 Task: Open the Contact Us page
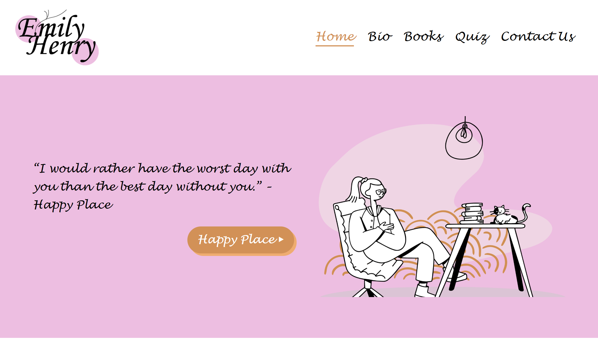[538, 36]
